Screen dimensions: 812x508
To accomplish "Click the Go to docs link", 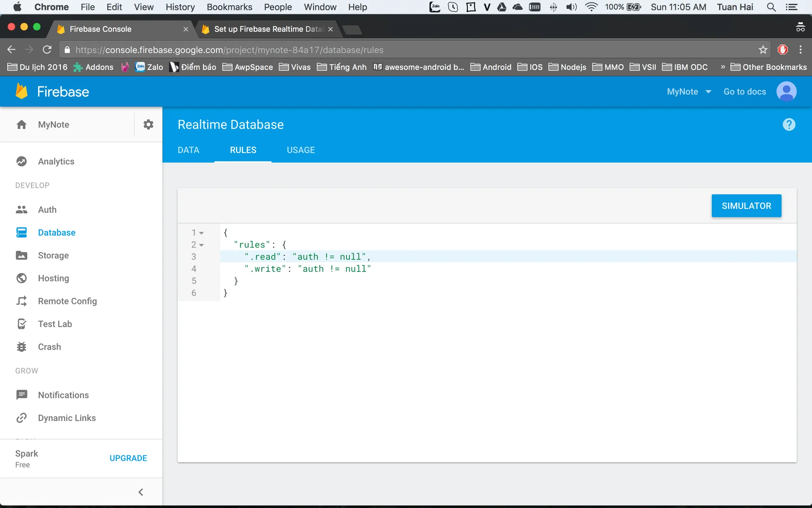I will 745,91.
